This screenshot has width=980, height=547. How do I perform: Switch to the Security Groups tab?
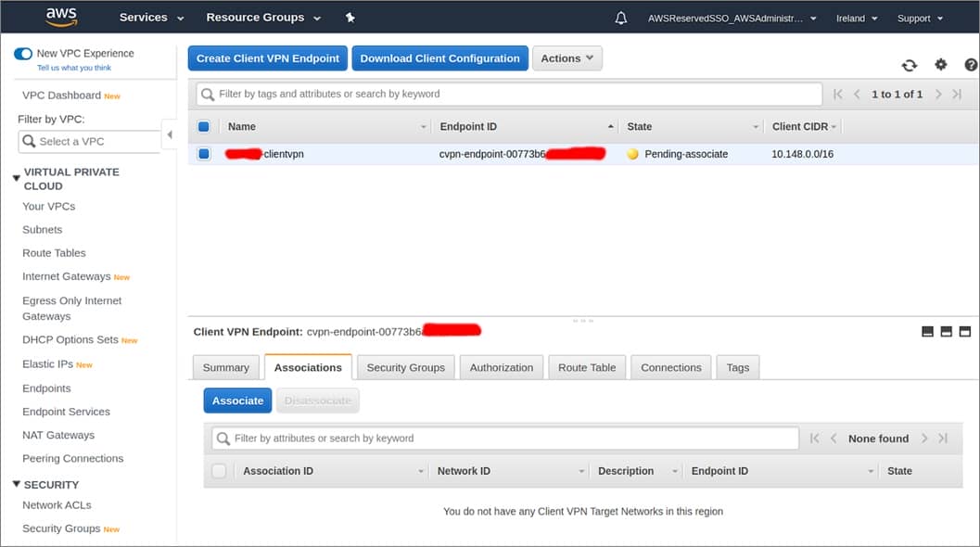tap(405, 367)
